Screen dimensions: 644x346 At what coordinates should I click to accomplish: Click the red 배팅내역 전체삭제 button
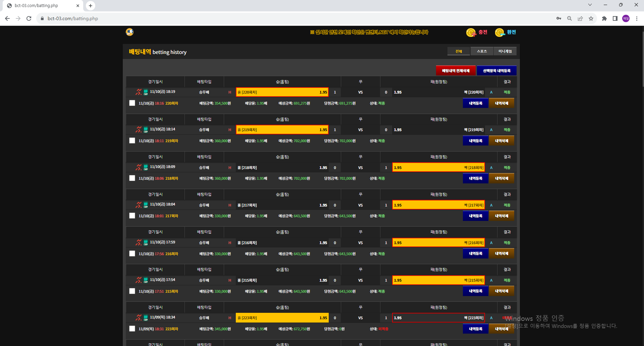pos(456,70)
